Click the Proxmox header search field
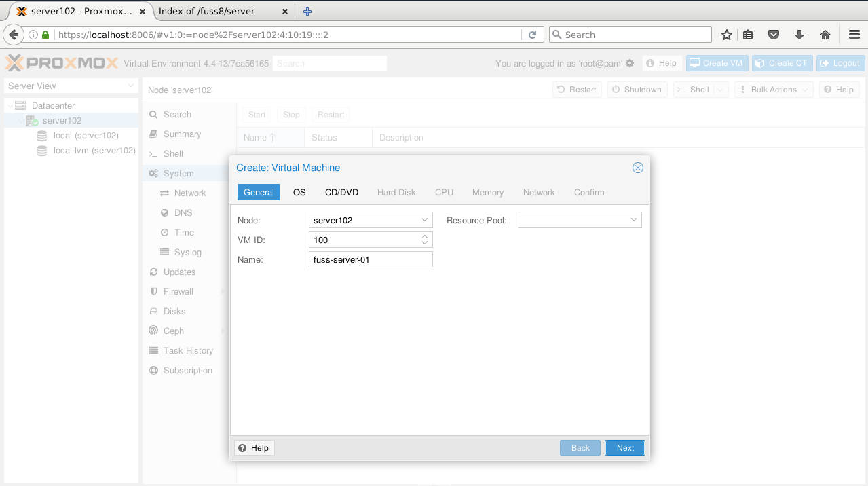This screenshot has width=868, height=486. (329, 63)
